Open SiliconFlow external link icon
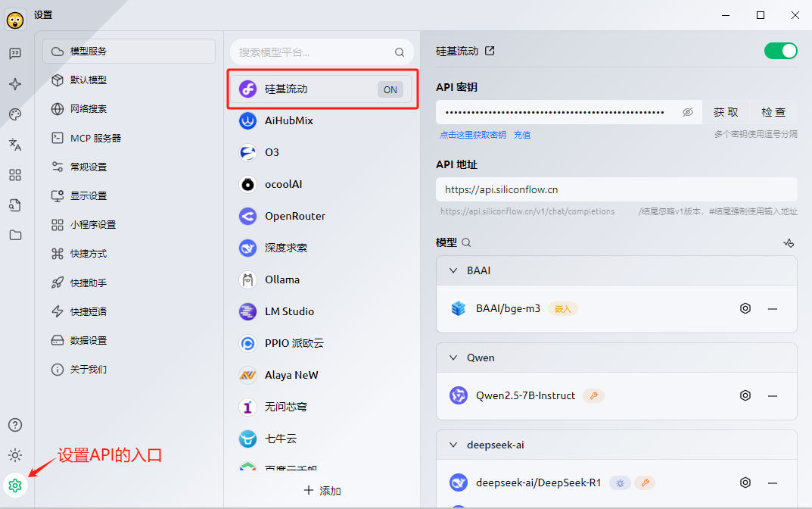 coord(490,51)
